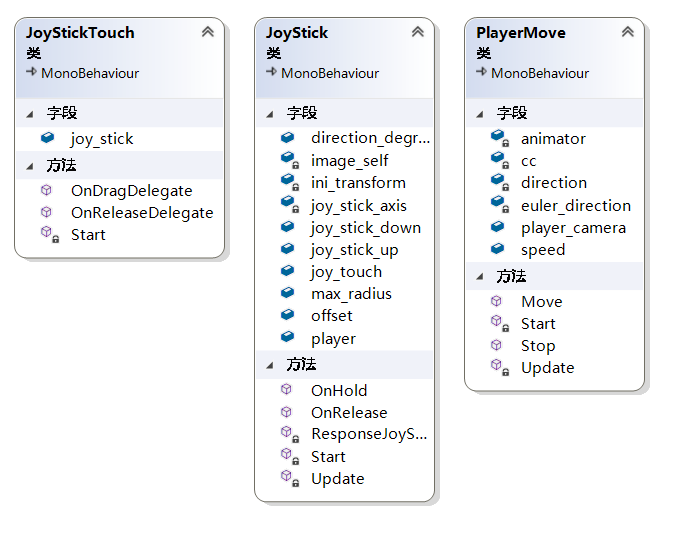Click the PlayerMove class title
The height and width of the screenshot is (537, 684).
coord(521,32)
